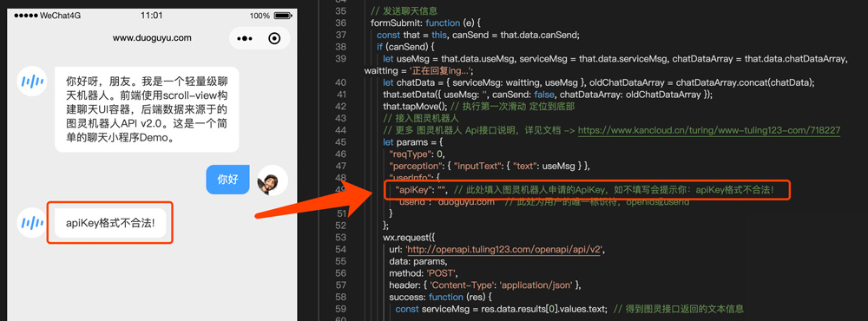Tap the user avatar next to 你好
This screenshot has height=321, width=868.
(273, 180)
